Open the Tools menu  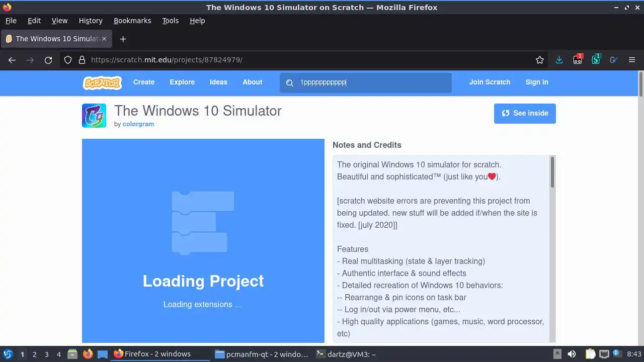170,21
